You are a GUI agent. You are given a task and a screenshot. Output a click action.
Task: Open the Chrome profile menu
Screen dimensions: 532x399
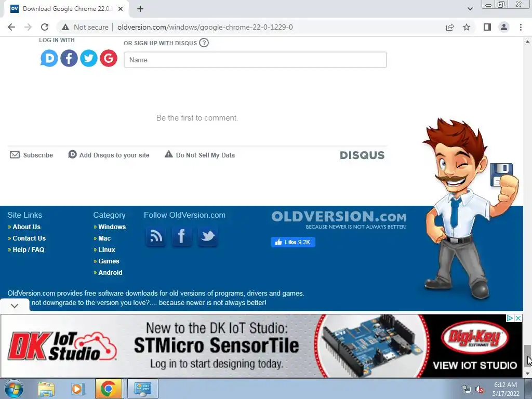tap(504, 27)
